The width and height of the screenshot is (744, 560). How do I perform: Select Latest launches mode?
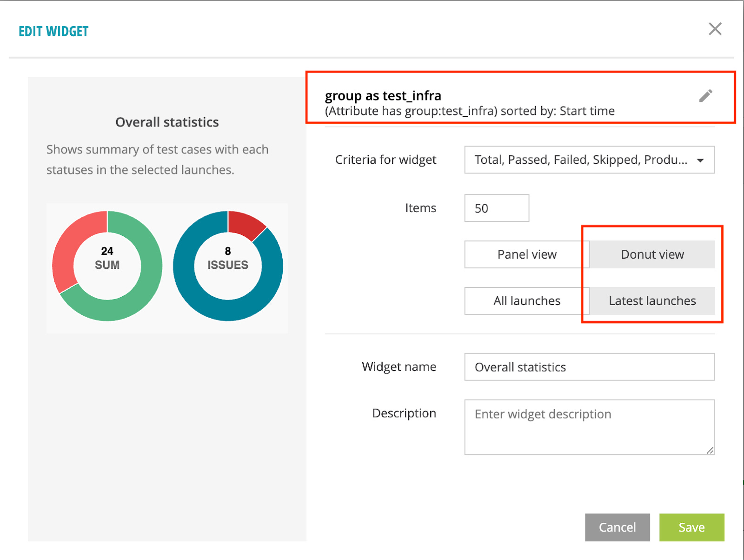pos(652,301)
